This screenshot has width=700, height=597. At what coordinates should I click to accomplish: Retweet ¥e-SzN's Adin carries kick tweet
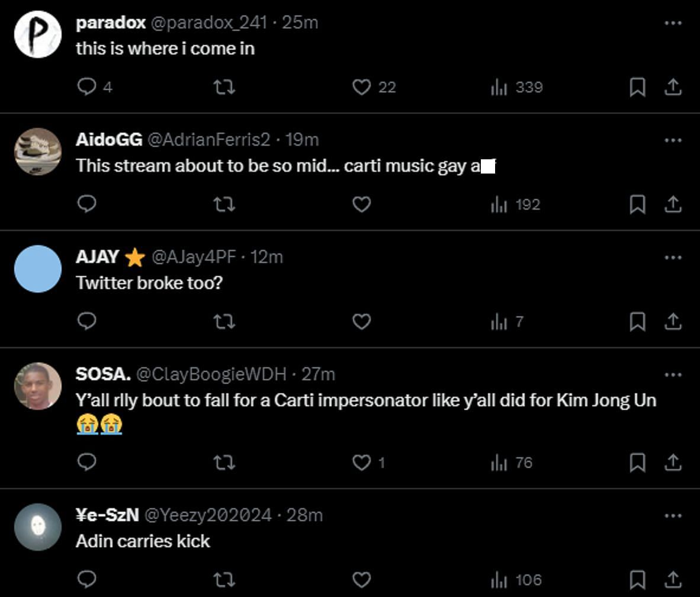click(x=224, y=580)
